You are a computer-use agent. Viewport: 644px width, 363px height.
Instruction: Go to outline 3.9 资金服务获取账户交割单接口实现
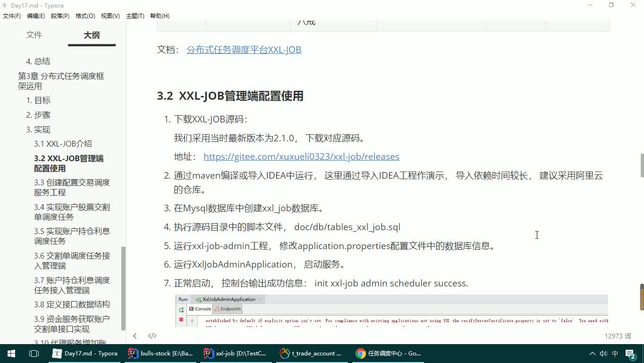click(72, 324)
